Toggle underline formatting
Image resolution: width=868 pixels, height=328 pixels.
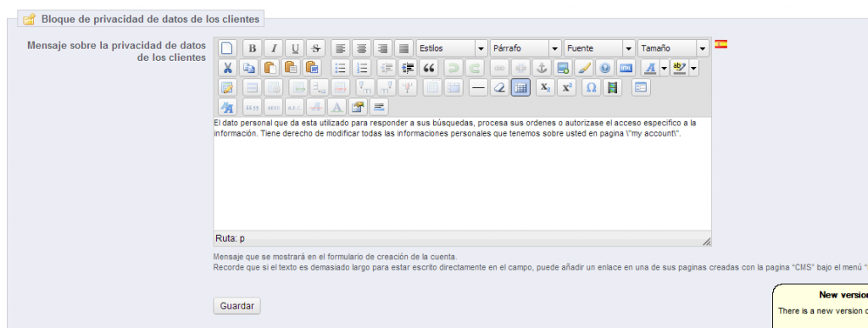(295, 48)
